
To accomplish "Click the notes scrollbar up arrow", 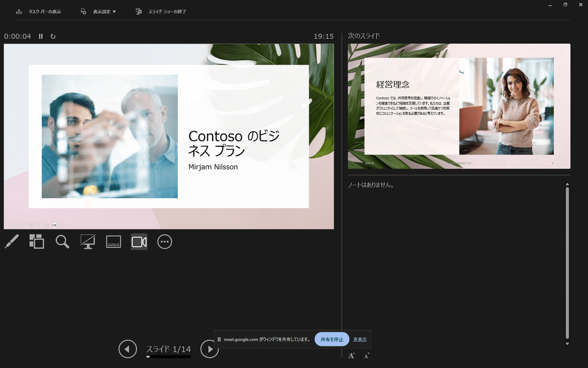I will (567, 184).
